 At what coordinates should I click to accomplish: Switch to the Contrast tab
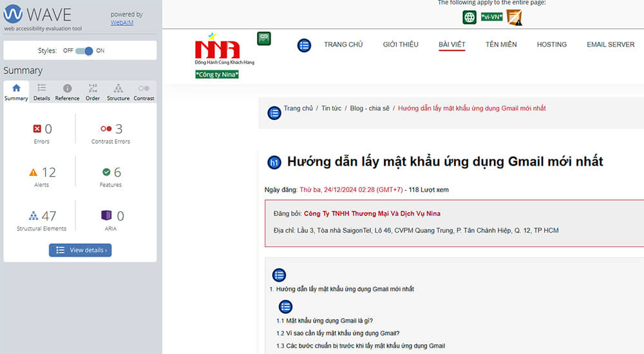(x=144, y=92)
